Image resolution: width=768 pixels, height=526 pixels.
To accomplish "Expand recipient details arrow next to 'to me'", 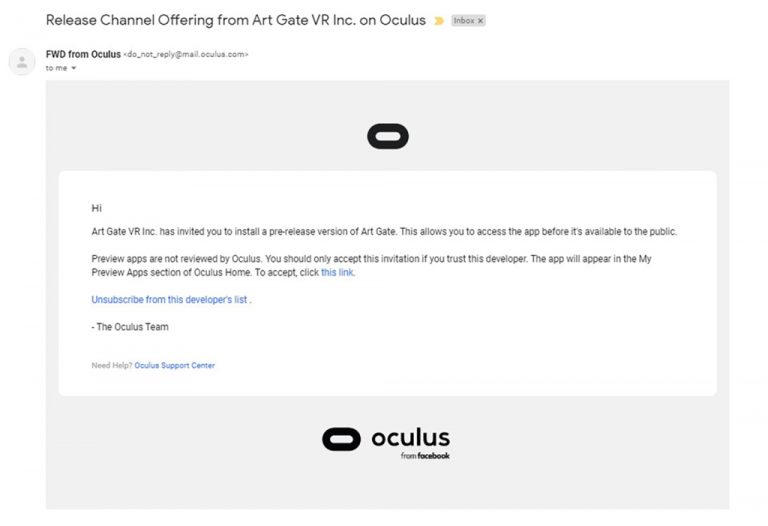I will pyautogui.click(x=74, y=68).
